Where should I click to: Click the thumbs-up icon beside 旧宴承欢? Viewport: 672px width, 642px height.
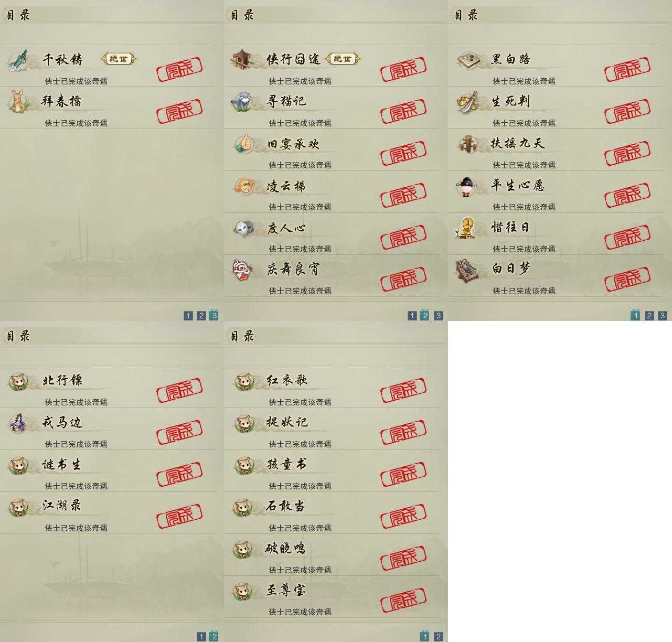(x=243, y=143)
